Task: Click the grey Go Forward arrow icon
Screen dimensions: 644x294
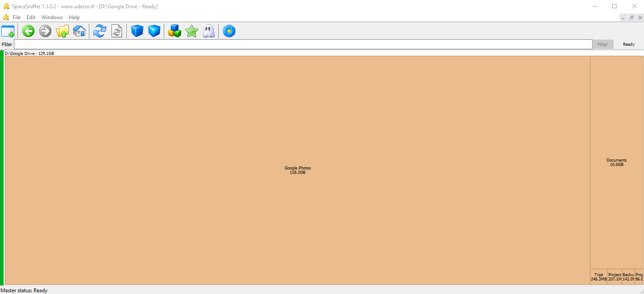Action: point(45,31)
